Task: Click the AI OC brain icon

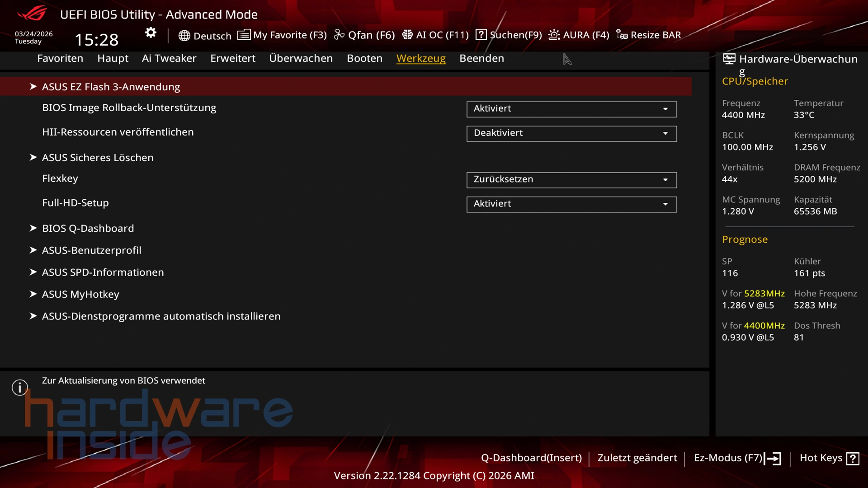Action: (407, 35)
